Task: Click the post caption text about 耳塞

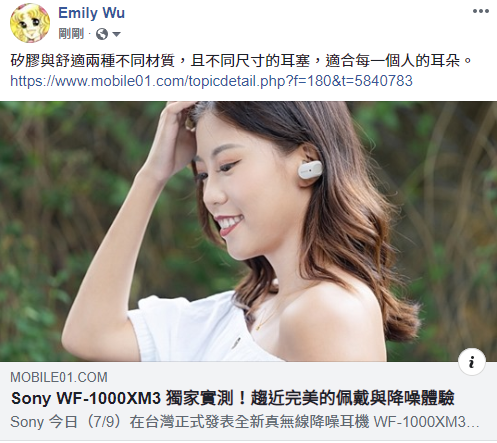Action: (241, 61)
